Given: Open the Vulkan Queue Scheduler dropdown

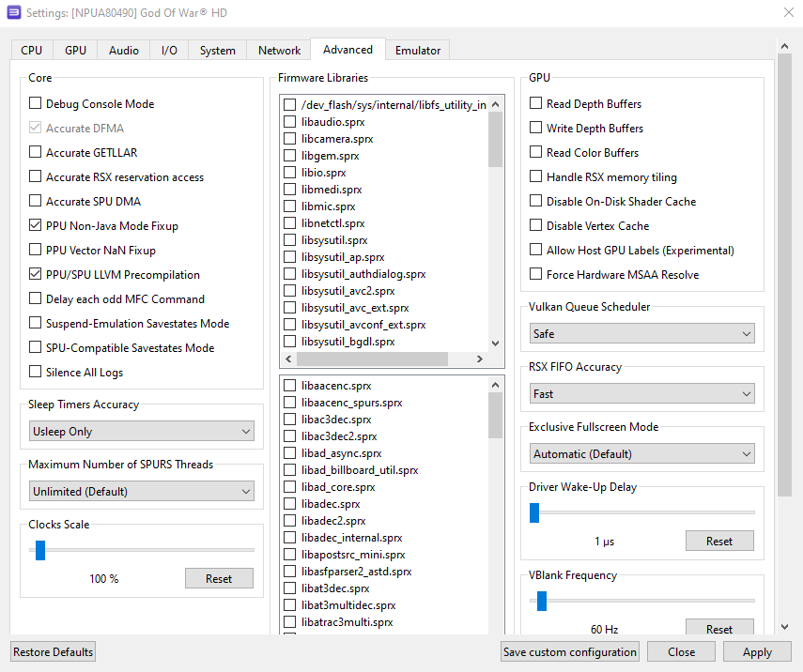Looking at the screenshot, I should coord(641,334).
